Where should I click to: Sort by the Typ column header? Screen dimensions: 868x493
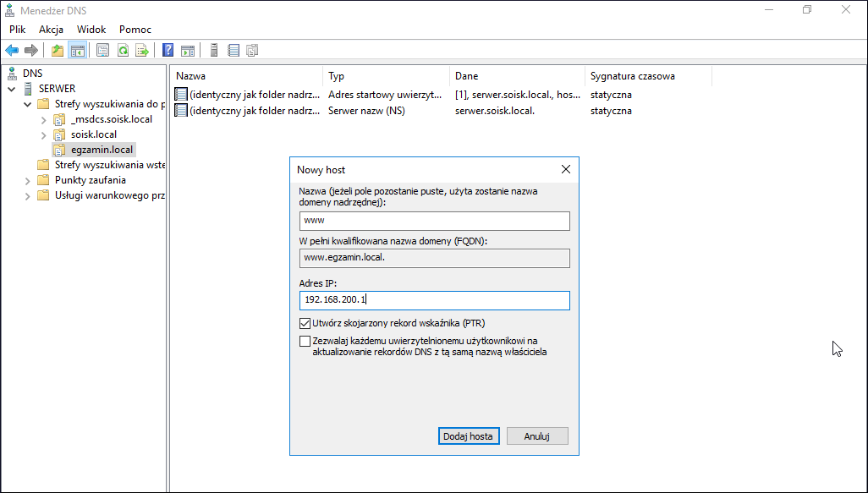[387, 76]
